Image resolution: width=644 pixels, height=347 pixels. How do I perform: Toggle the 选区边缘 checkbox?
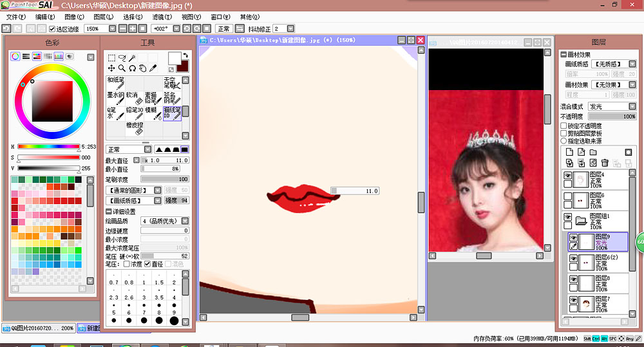(53, 29)
